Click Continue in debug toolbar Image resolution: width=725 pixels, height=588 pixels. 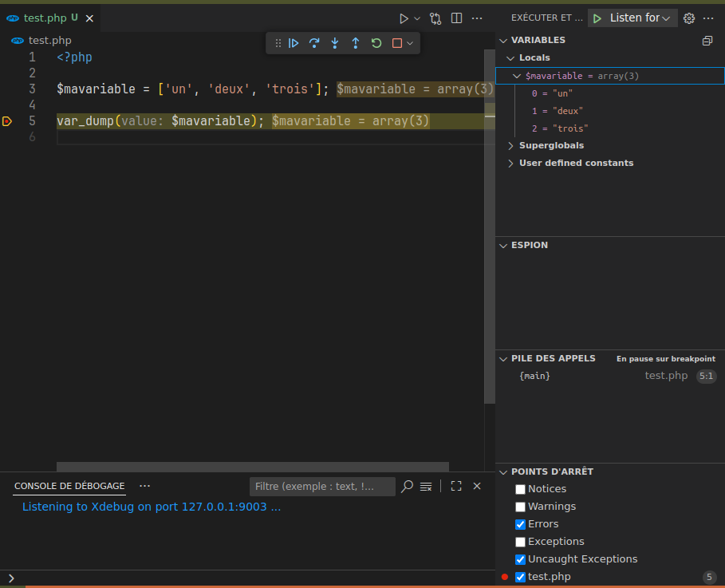[x=294, y=43]
